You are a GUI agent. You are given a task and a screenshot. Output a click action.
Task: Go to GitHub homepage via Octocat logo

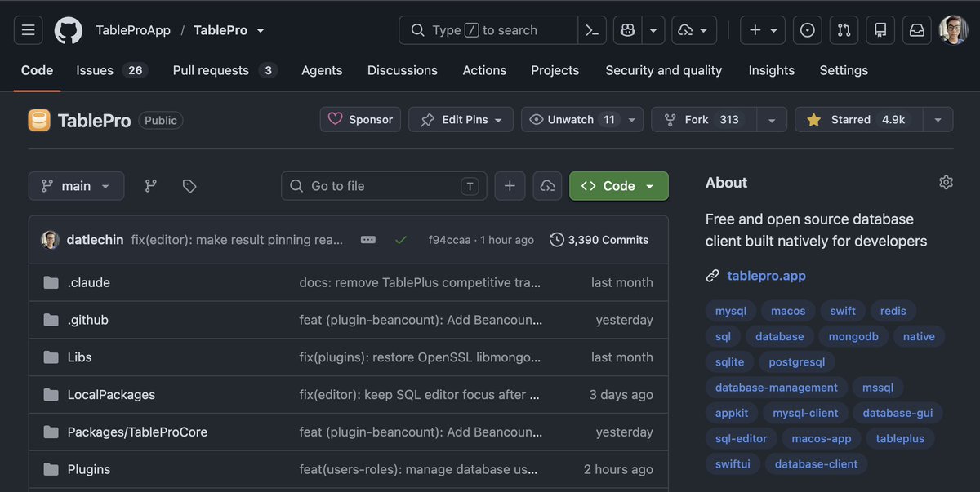(x=69, y=30)
